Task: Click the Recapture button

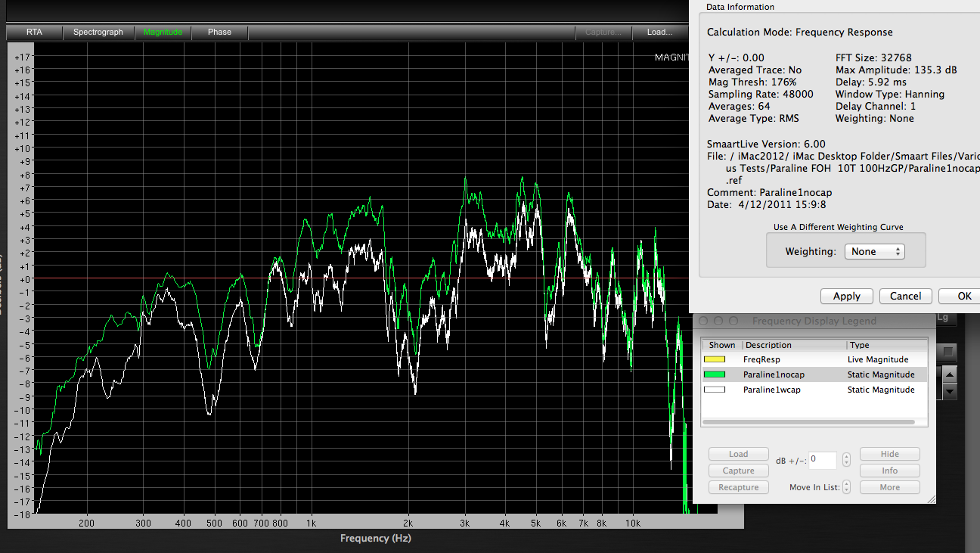Action: (738, 487)
